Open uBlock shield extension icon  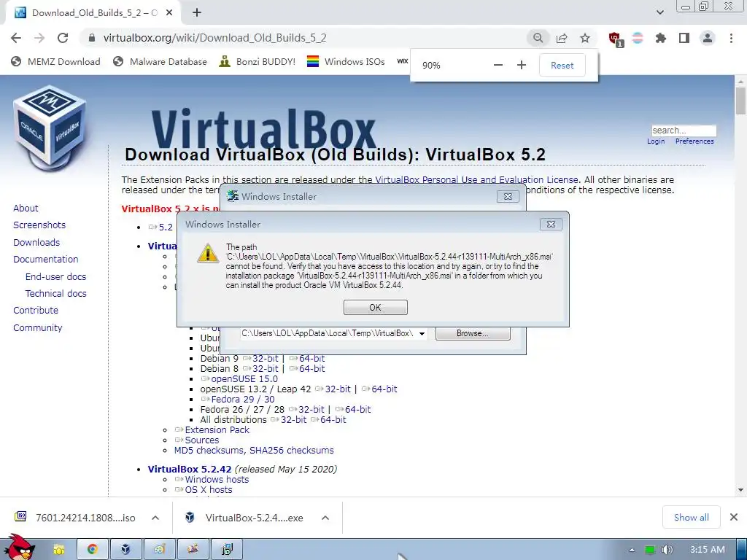click(615, 39)
